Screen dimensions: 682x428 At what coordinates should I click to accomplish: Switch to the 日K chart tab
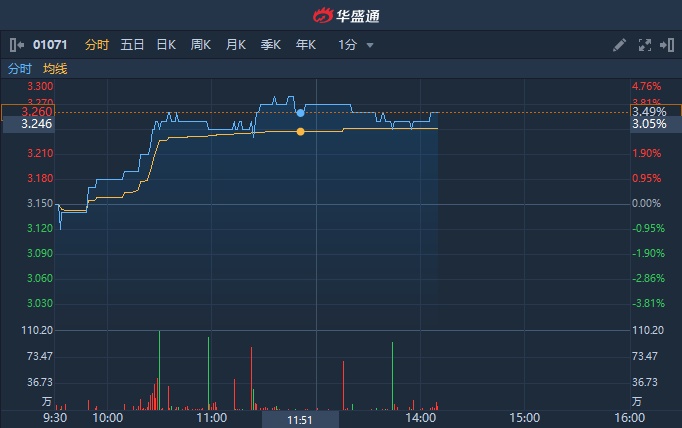(x=166, y=45)
